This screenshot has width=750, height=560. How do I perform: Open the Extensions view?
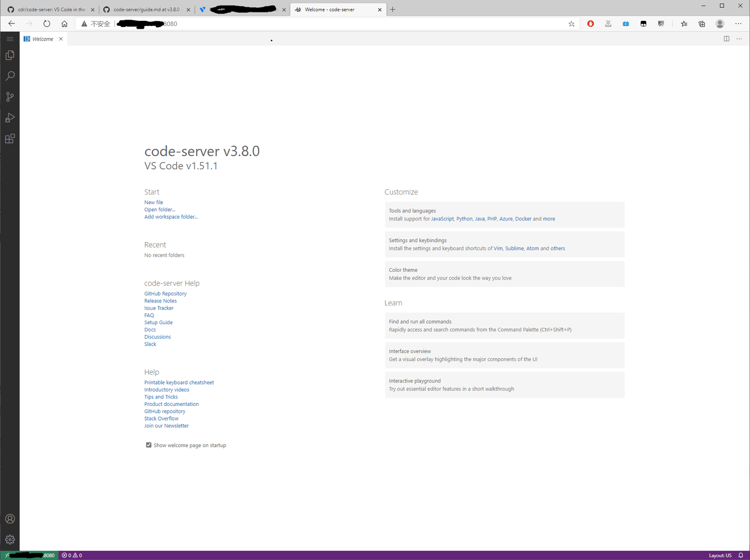[x=10, y=138]
